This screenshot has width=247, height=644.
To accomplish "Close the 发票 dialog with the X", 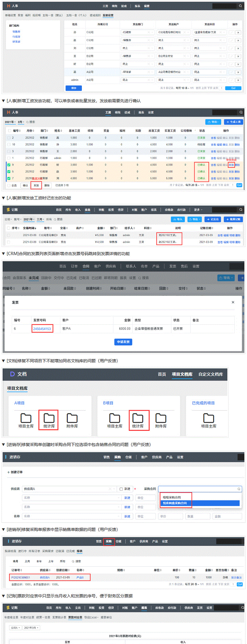I will 233,302.
